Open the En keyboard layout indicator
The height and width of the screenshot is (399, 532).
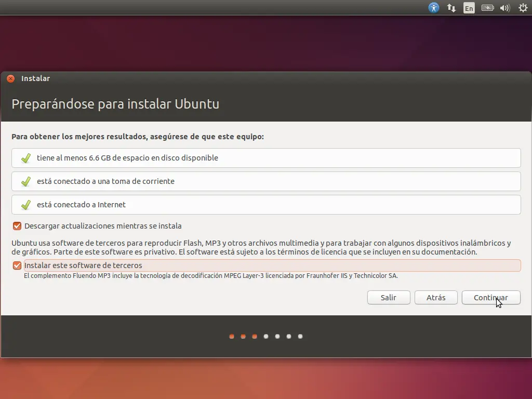(x=469, y=8)
